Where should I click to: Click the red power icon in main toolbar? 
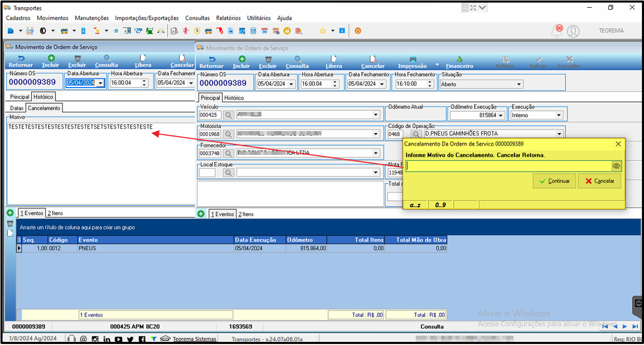tap(358, 31)
